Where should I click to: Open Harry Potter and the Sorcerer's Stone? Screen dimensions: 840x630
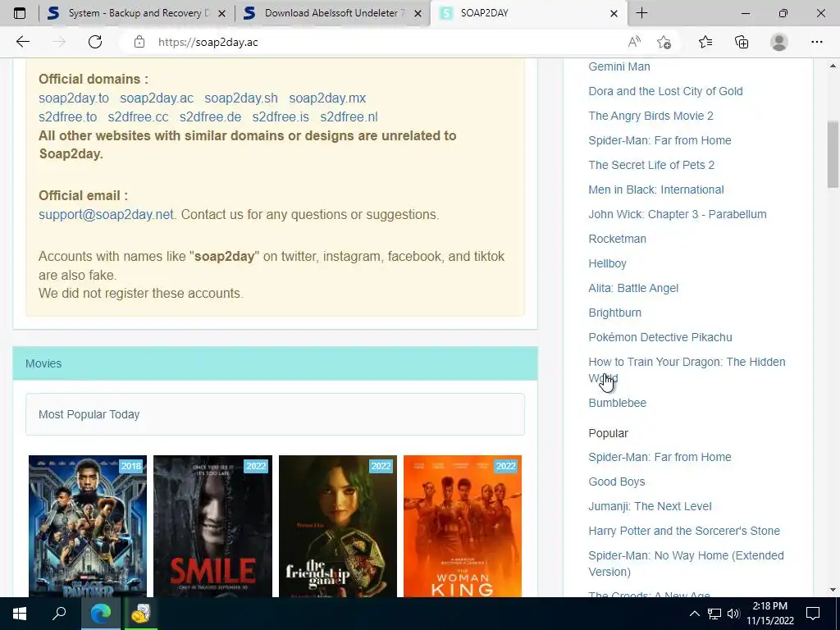tap(684, 531)
